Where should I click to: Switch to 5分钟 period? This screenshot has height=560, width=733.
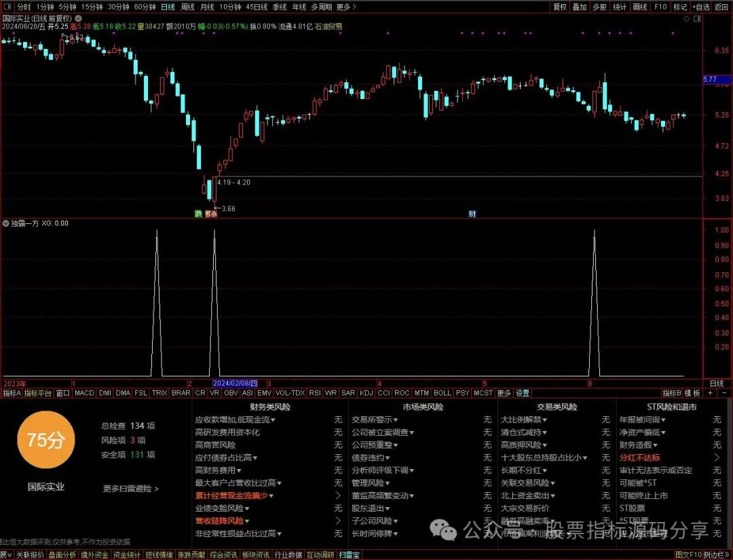click(67, 7)
